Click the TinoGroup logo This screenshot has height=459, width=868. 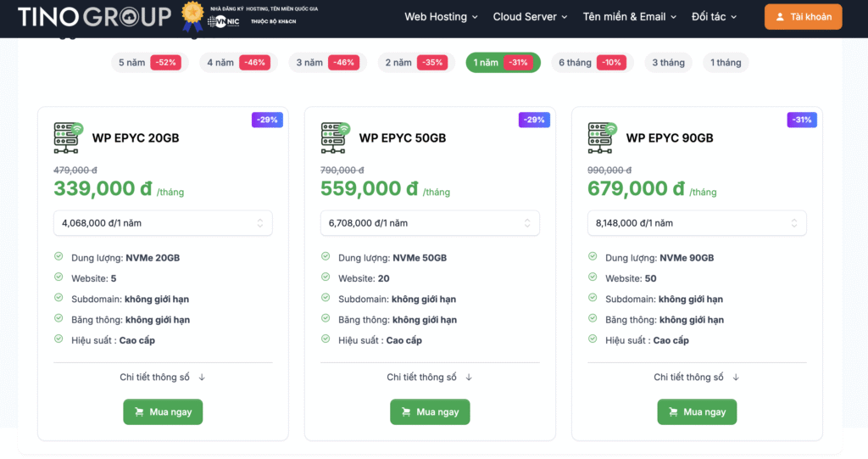(x=93, y=16)
